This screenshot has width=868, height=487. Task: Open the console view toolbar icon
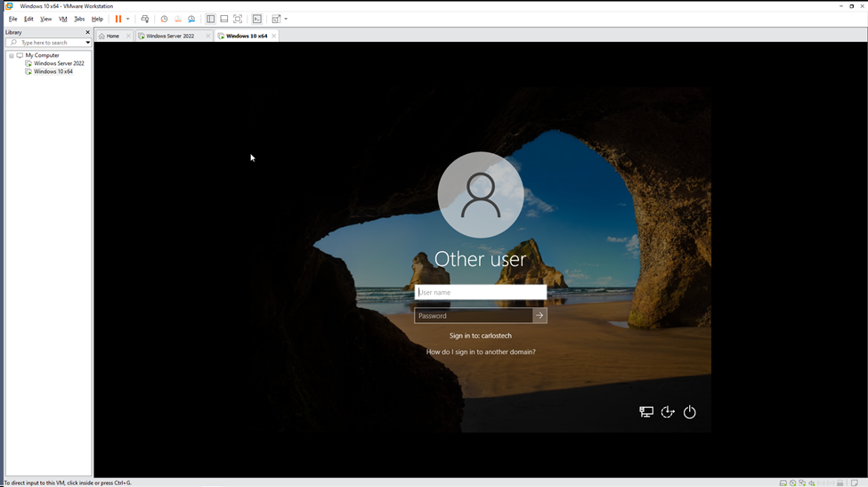pos(256,19)
